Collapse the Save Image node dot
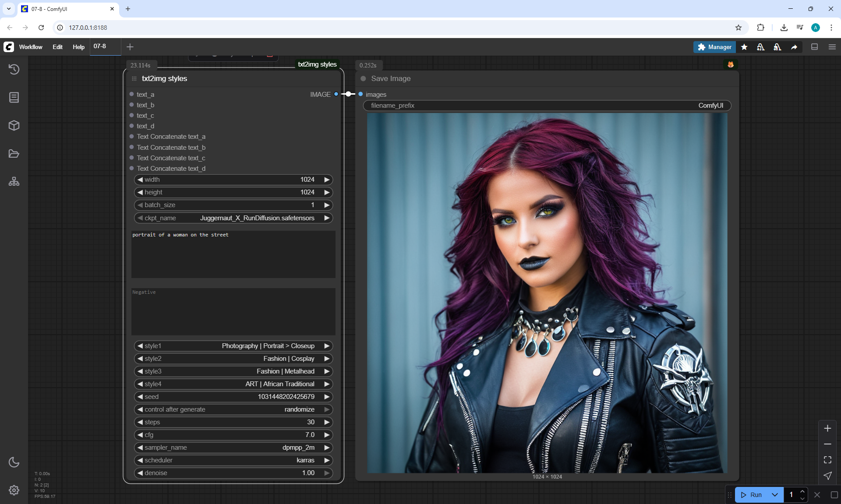Image resolution: width=841 pixels, height=504 pixels. [x=363, y=79]
